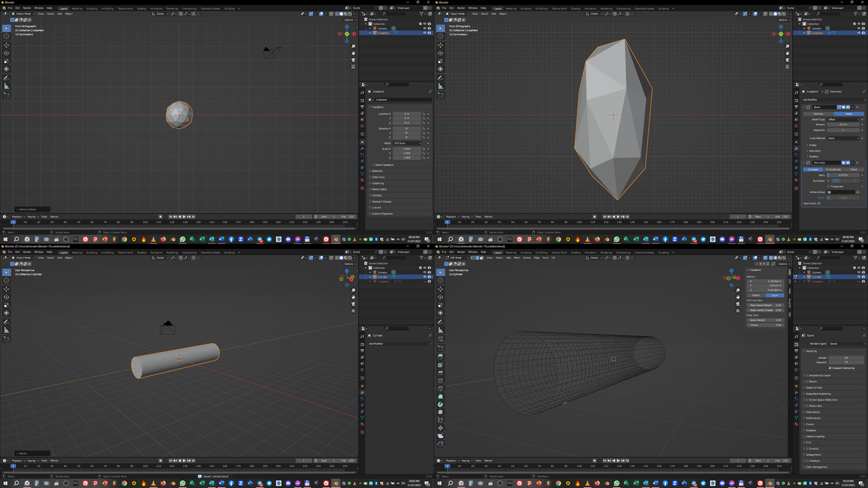The width and height of the screenshot is (868, 488).
Task: Open Mesh menu in Edit Mode window
Action: (517, 258)
